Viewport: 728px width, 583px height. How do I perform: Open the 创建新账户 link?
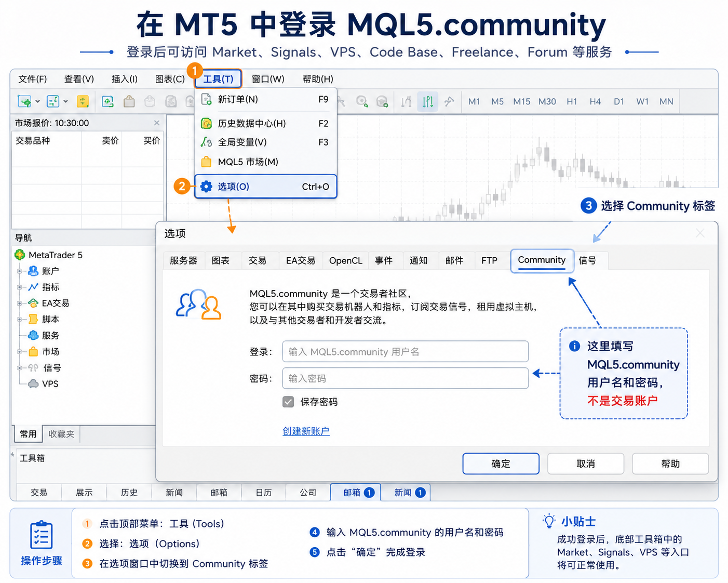pyautogui.click(x=306, y=431)
